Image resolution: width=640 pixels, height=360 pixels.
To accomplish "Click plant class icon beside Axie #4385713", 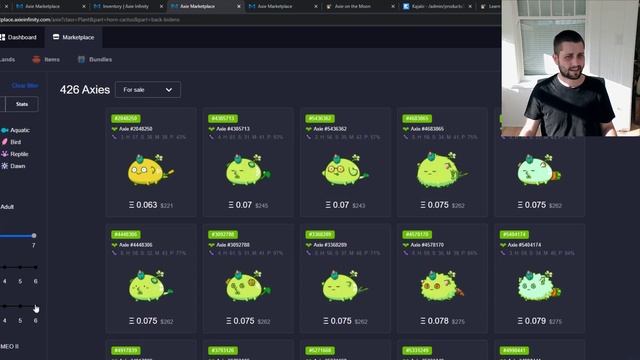I will click(x=211, y=129).
